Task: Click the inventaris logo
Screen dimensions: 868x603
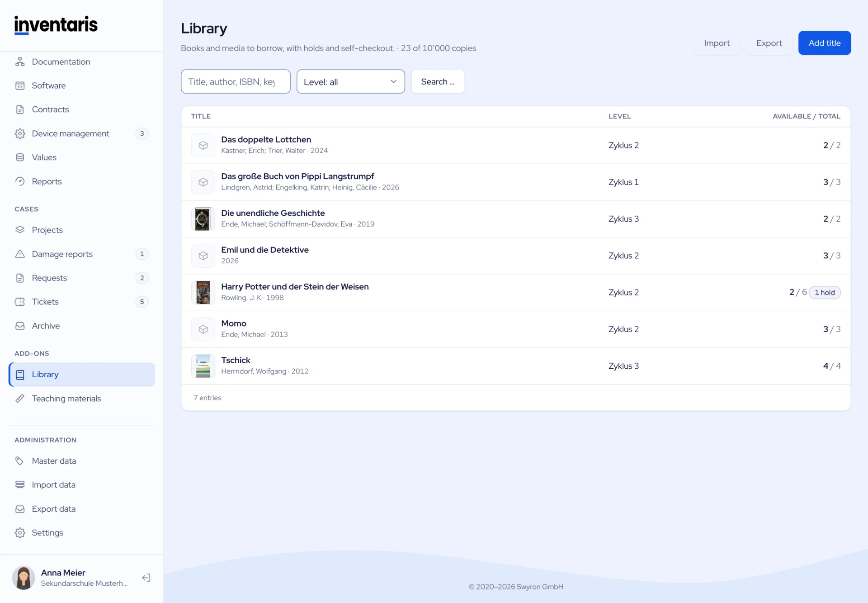Action: 56,25
